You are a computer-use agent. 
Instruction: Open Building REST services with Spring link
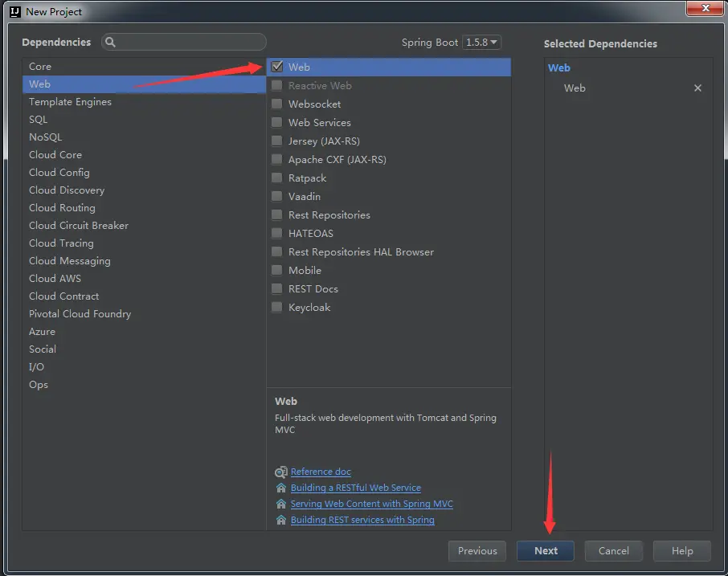pos(362,520)
